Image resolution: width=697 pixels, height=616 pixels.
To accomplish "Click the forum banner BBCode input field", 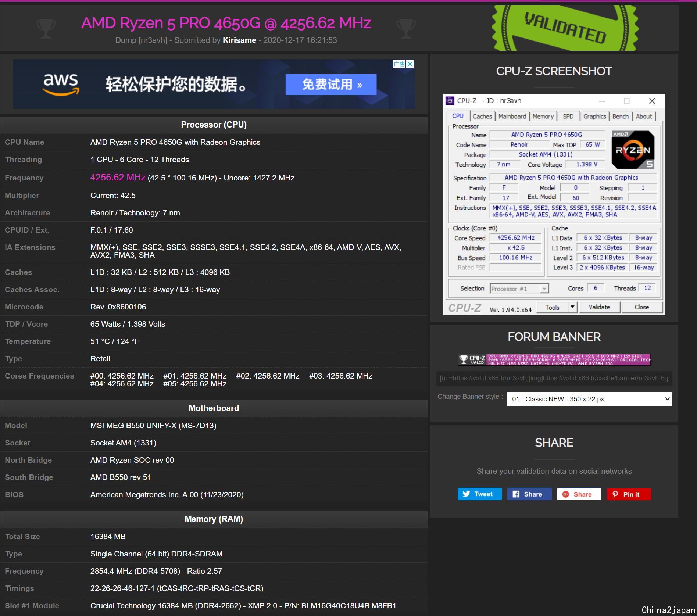I will (x=554, y=378).
